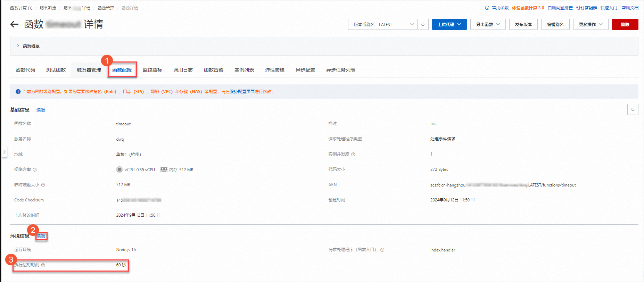Viewport: 644px width, 282px height.
Task: Go back using the left arrow icon
Action: tap(14, 24)
